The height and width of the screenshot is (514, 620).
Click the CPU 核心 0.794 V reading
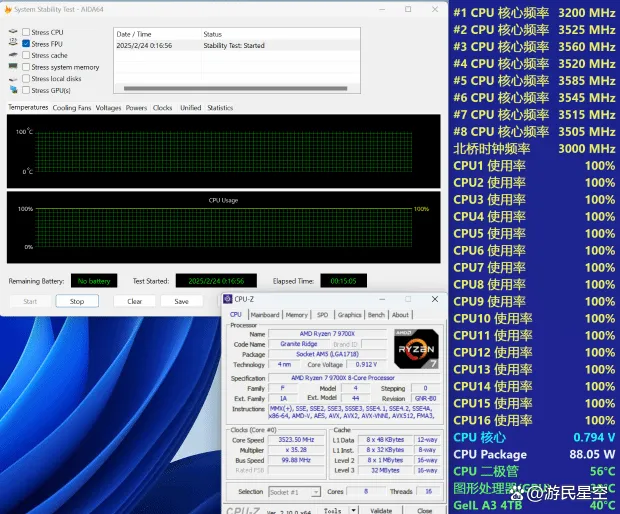click(534, 437)
